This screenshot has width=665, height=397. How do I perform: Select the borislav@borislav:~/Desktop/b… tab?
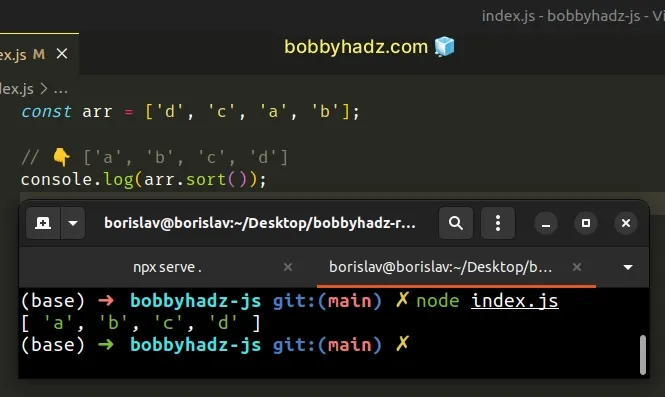[x=441, y=267]
